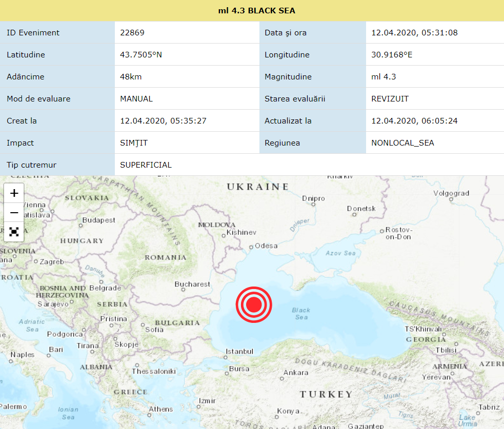The width and height of the screenshot is (504, 429).
Task: Select the depth value 48km
Action: [x=131, y=77]
